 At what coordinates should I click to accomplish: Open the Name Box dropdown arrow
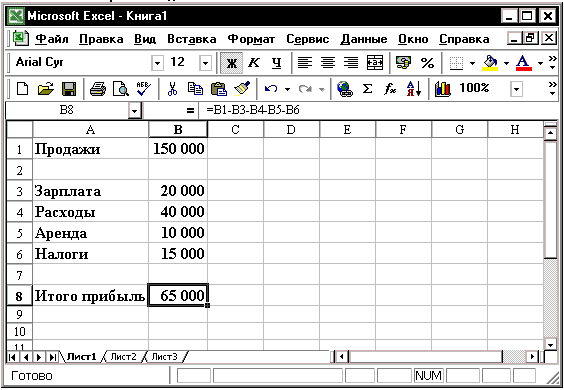135,110
